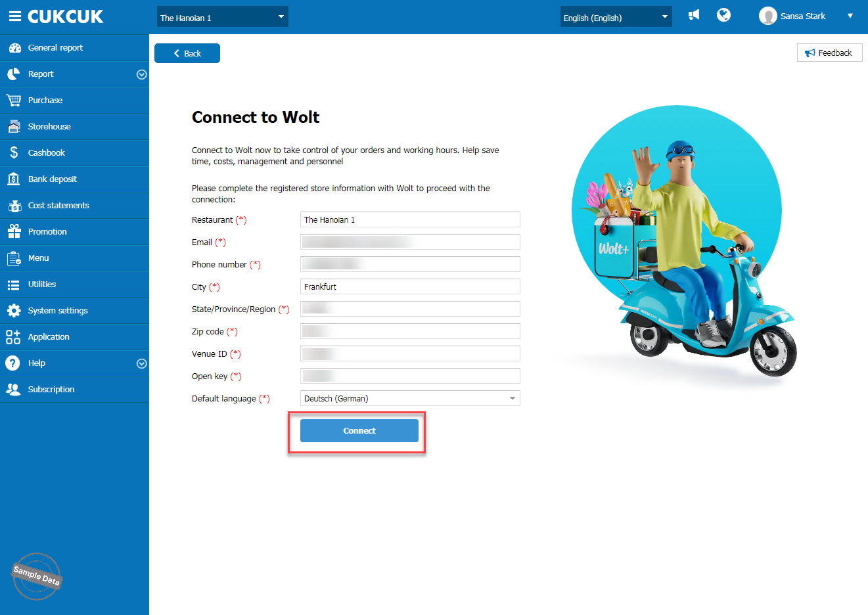Click the Cashbook dollar icon
Image resolution: width=868 pixels, height=615 pixels.
tap(14, 153)
